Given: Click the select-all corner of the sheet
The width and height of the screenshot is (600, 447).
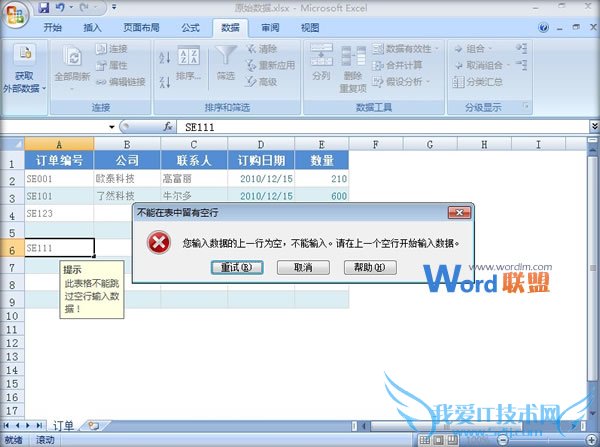Looking at the screenshot, I should [x=12, y=144].
